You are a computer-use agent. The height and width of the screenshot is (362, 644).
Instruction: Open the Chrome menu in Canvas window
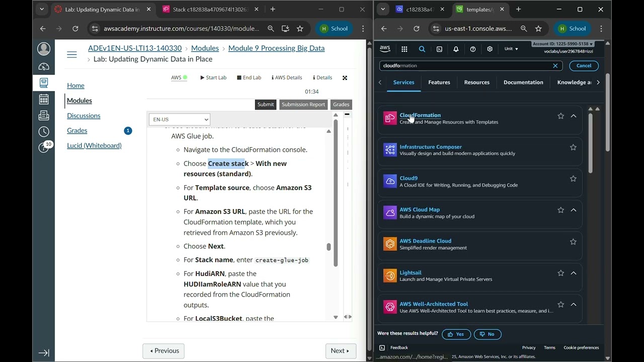coord(363,29)
